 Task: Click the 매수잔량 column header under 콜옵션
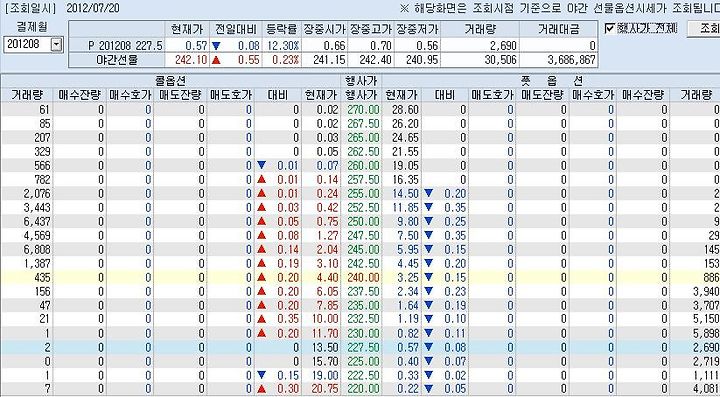79,95
